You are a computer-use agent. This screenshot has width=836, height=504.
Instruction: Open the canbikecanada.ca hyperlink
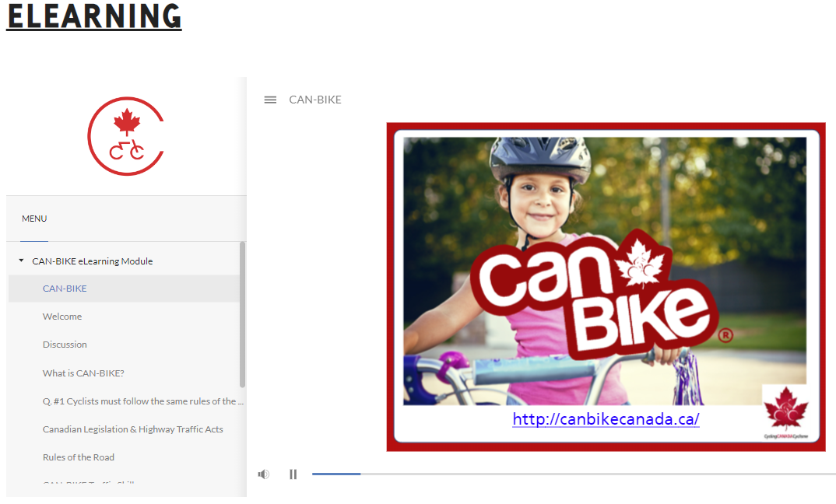[606, 419]
